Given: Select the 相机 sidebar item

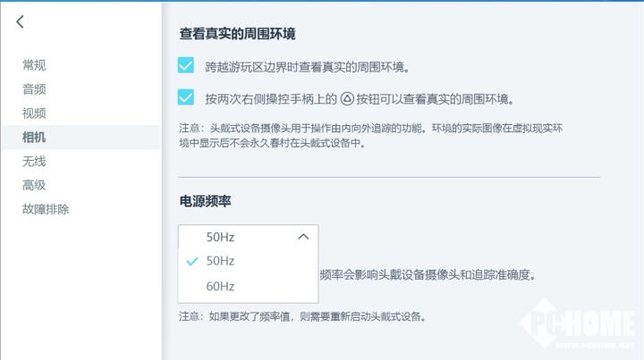Looking at the screenshot, I should point(80,138).
